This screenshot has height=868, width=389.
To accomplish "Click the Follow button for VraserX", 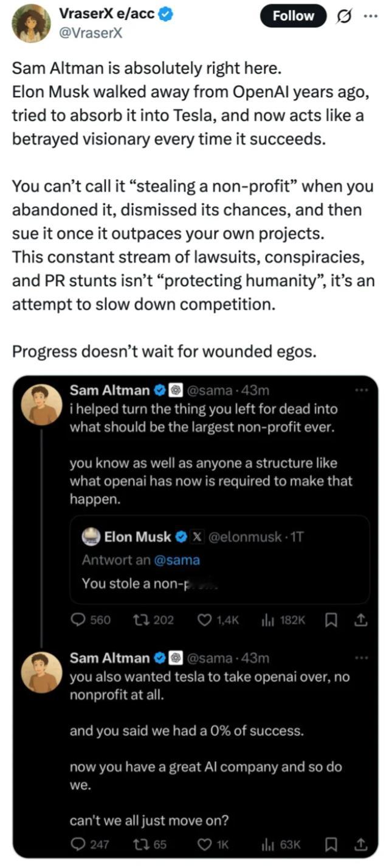I will coord(293,16).
